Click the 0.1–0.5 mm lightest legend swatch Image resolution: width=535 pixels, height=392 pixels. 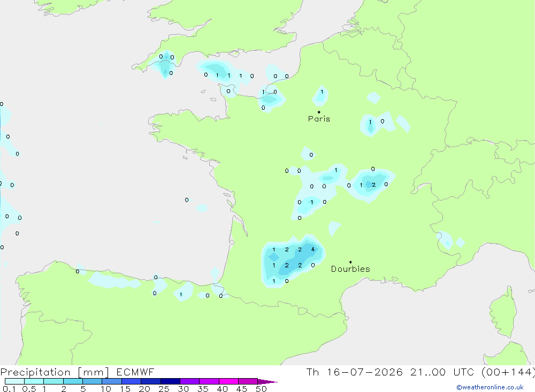coord(14,381)
